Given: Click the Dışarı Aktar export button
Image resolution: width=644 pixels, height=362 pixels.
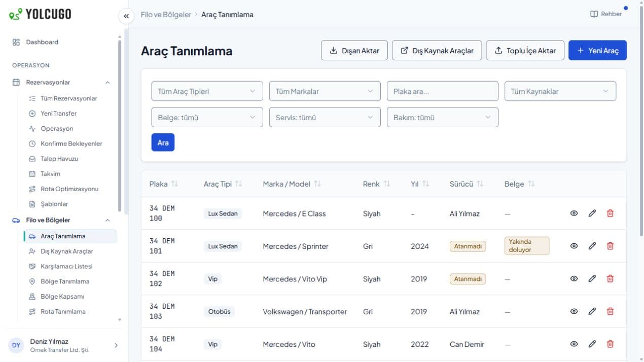Looking at the screenshot, I should pyautogui.click(x=354, y=50).
